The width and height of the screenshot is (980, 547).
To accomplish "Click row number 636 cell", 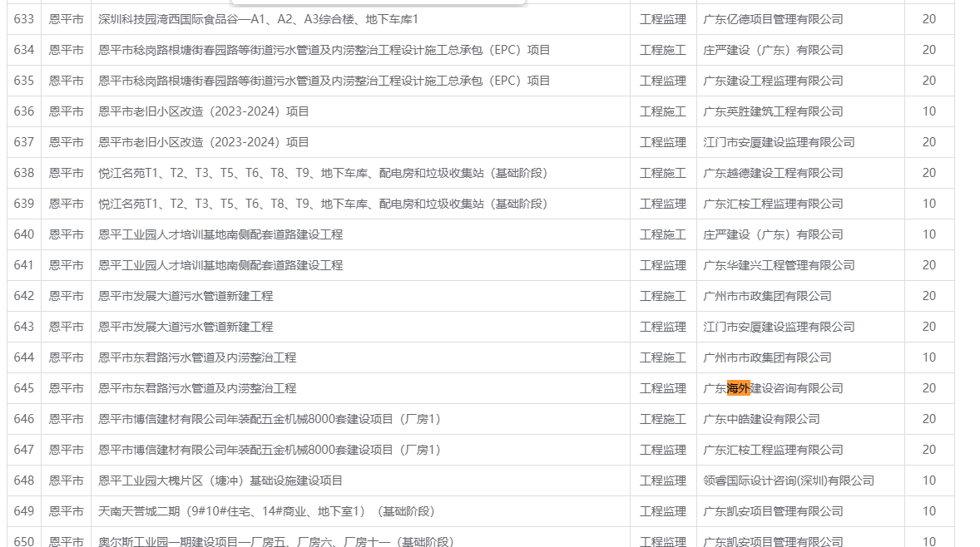I will click(x=24, y=111).
